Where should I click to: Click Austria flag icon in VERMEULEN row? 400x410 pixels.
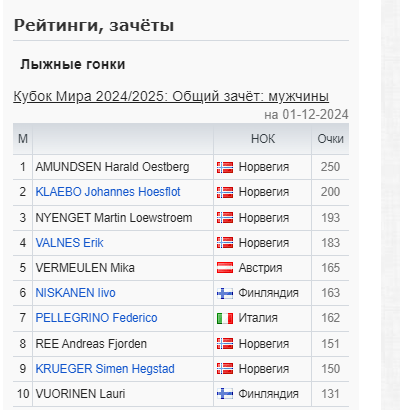click(x=225, y=268)
